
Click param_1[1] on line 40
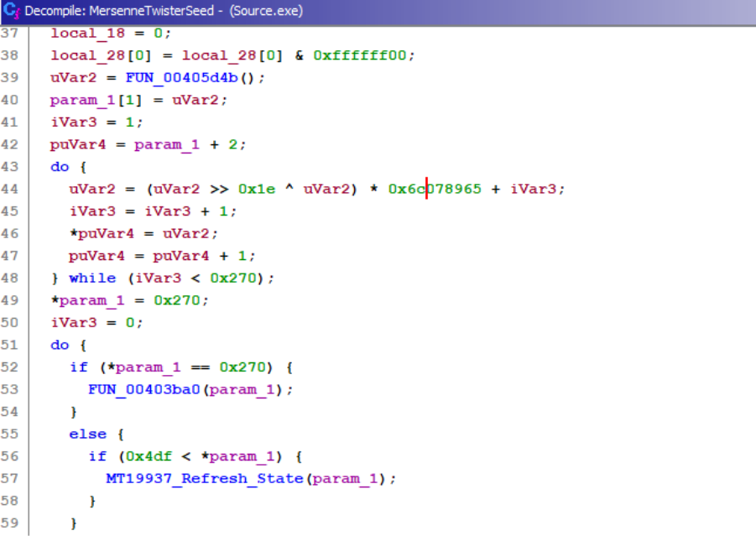click(96, 100)
